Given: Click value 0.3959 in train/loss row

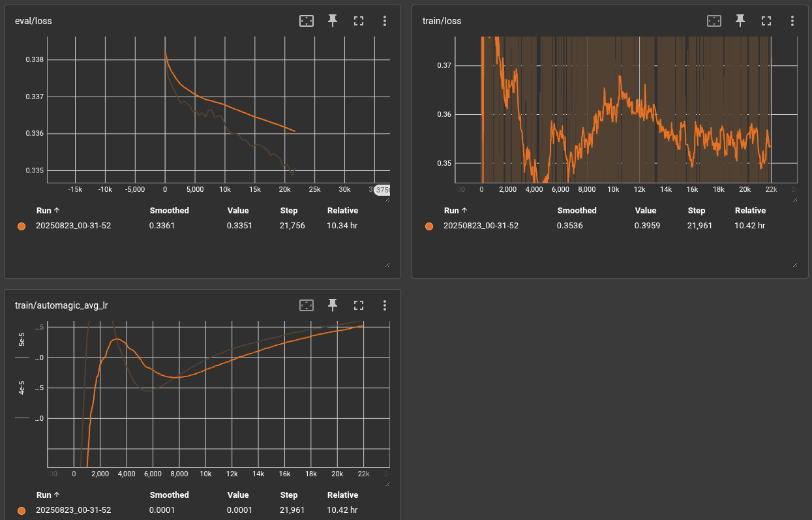Looking at the screenshot, I should [647, 226].
